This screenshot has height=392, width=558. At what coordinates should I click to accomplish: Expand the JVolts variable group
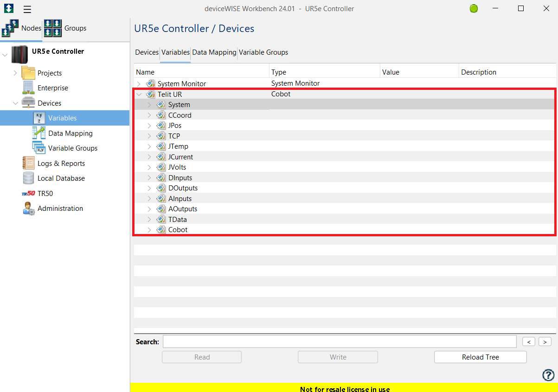[x=149, y=167]
